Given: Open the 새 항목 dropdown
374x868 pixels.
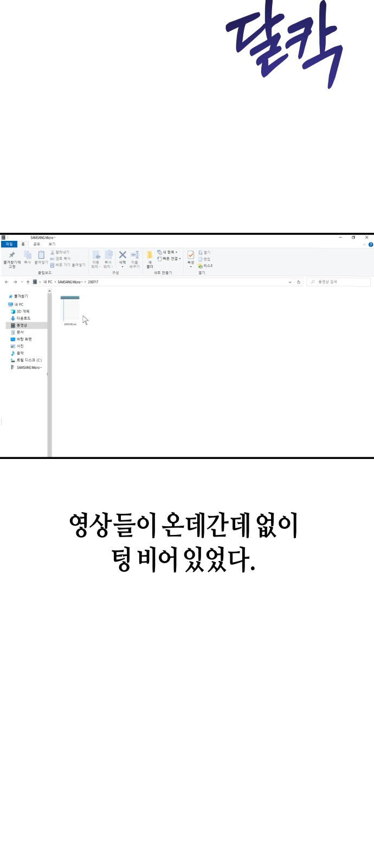Looking at the screenshot, I should [x=167, y=252].
